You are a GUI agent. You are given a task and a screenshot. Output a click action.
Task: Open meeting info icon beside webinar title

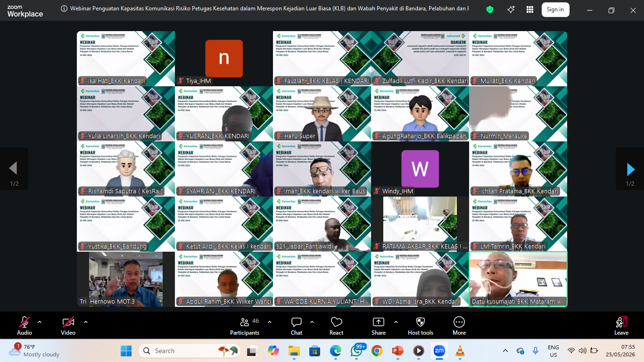point(64,9)
